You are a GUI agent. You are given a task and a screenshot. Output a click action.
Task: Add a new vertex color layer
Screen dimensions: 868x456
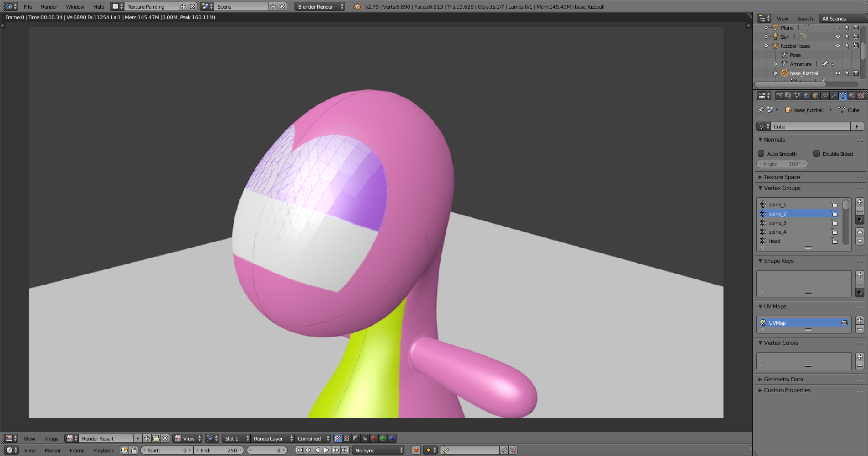click(860, 357)
